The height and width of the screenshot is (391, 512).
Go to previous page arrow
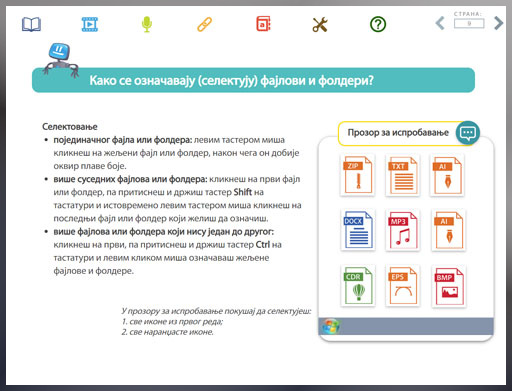440,23
